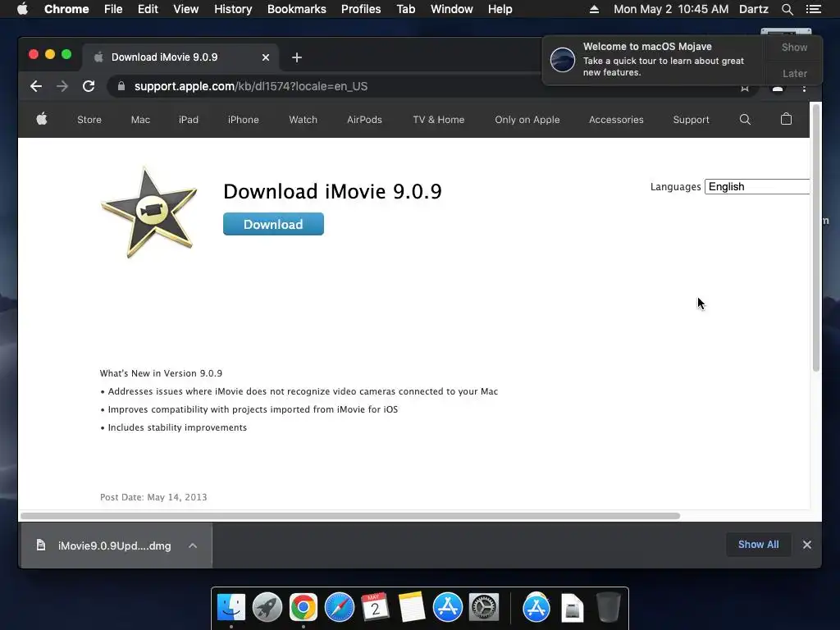Open Notes from the Dock
This screenshot has width=840, height=630.
[412, 608]
